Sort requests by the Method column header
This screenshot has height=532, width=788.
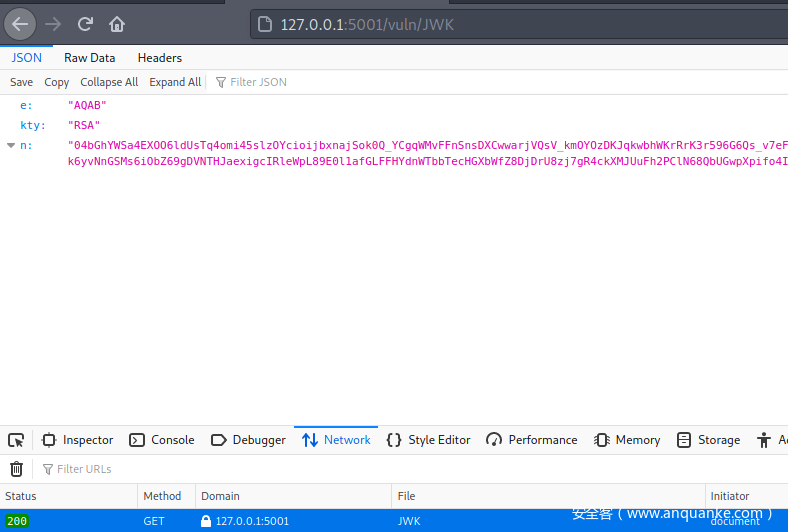pyautogui.click(x=166, y=496)
